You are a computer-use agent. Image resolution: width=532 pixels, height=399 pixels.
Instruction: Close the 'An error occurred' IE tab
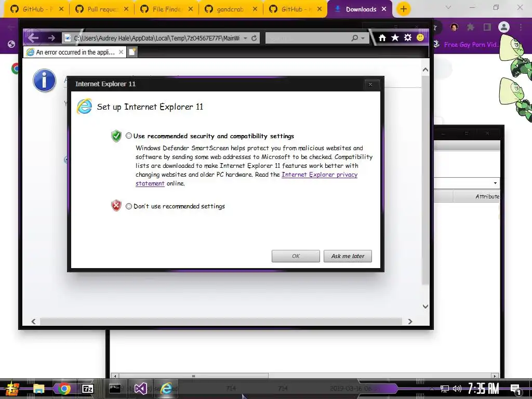(x=121, y=52)
